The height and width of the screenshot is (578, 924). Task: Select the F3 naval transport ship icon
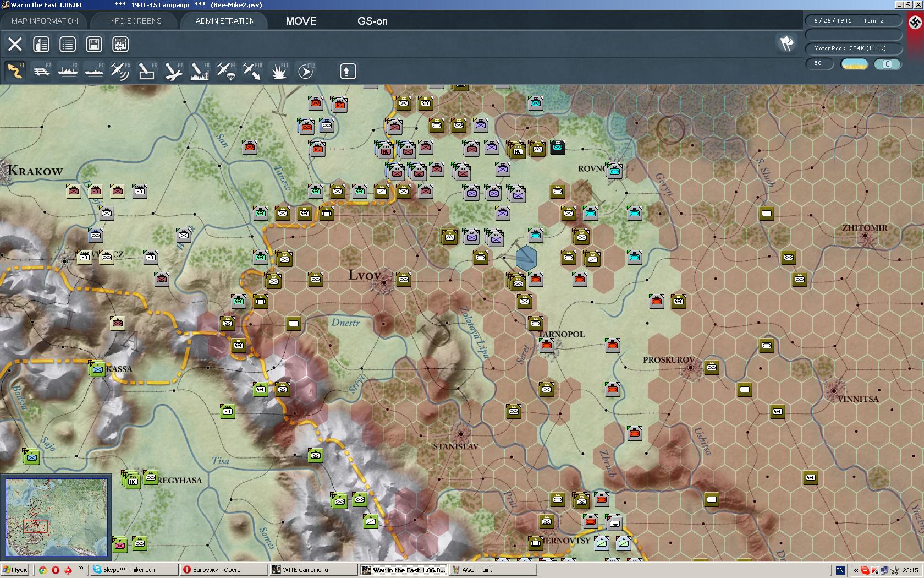click(x=68, y=71)
